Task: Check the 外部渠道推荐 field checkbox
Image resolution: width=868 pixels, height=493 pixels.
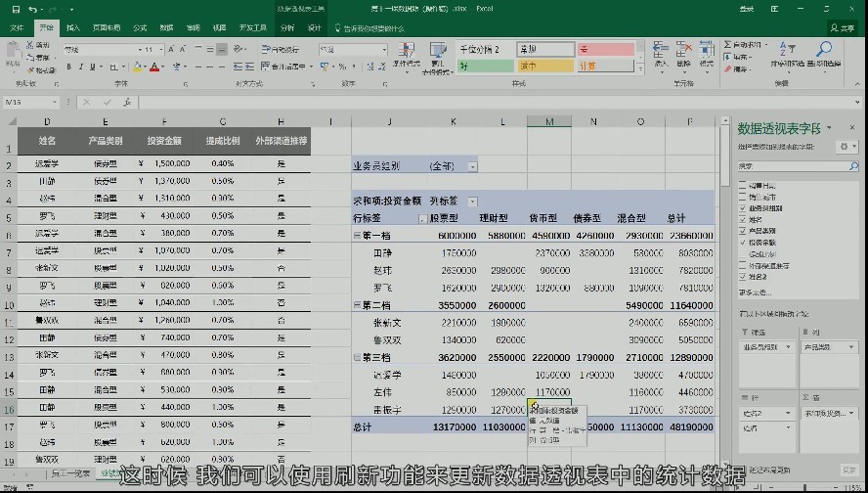Action: pos(743,265)
